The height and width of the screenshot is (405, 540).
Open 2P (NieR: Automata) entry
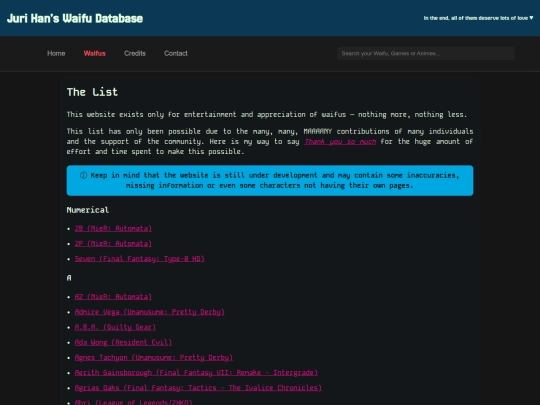coord(113,243)
